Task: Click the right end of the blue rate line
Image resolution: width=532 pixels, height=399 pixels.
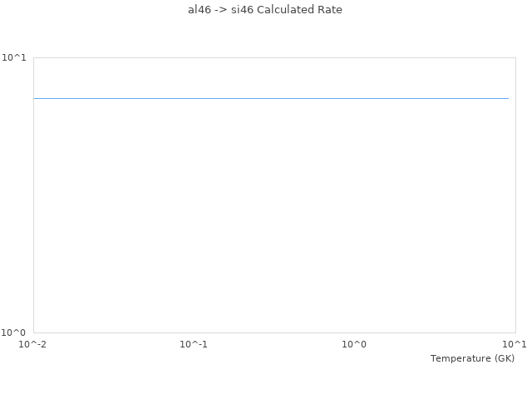Action: pos(508,98)
